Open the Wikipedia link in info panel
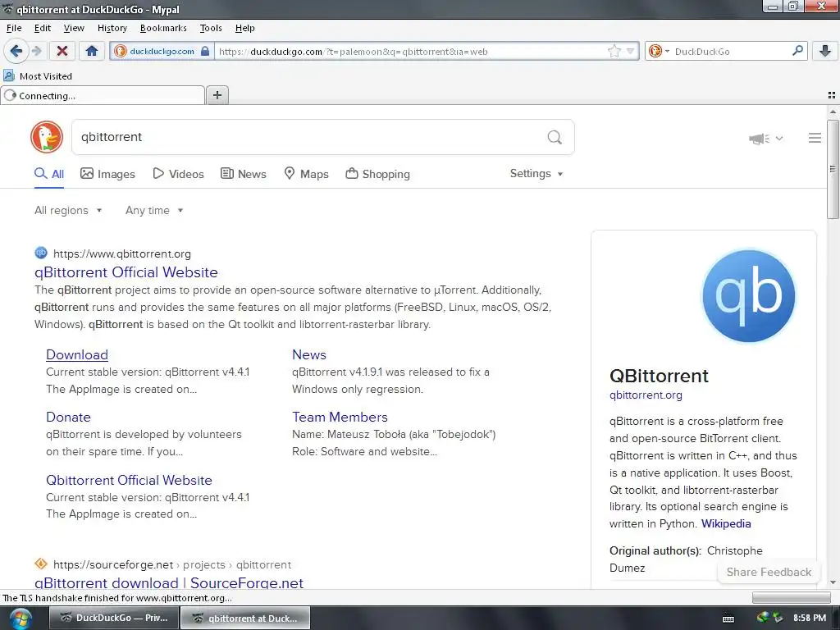840x630 pixels. tap(726, 523)
